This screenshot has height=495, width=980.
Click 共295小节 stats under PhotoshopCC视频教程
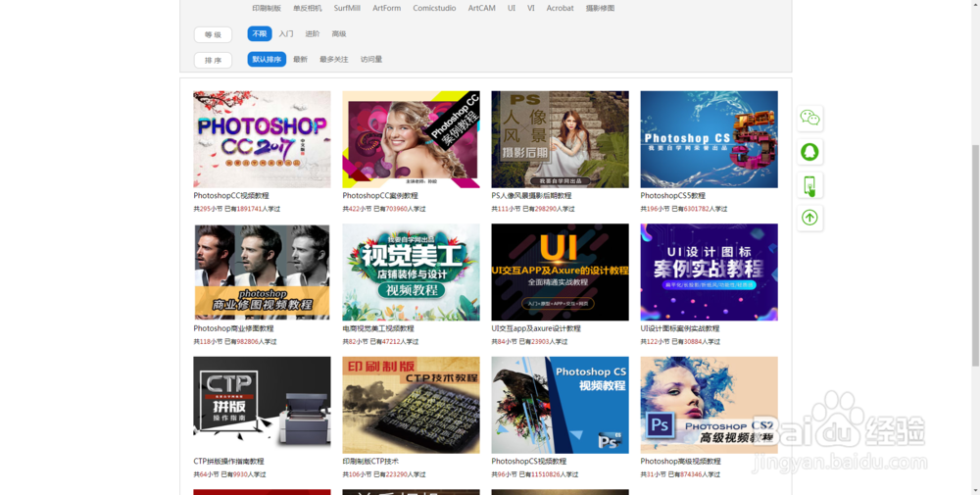pyautogui.click(x=237, y=209)
